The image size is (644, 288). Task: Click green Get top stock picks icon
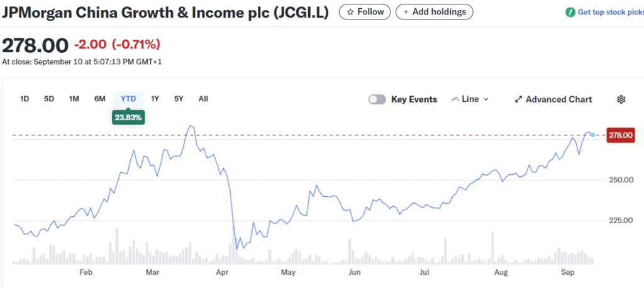pyautogui.click(x=570, y=13)
